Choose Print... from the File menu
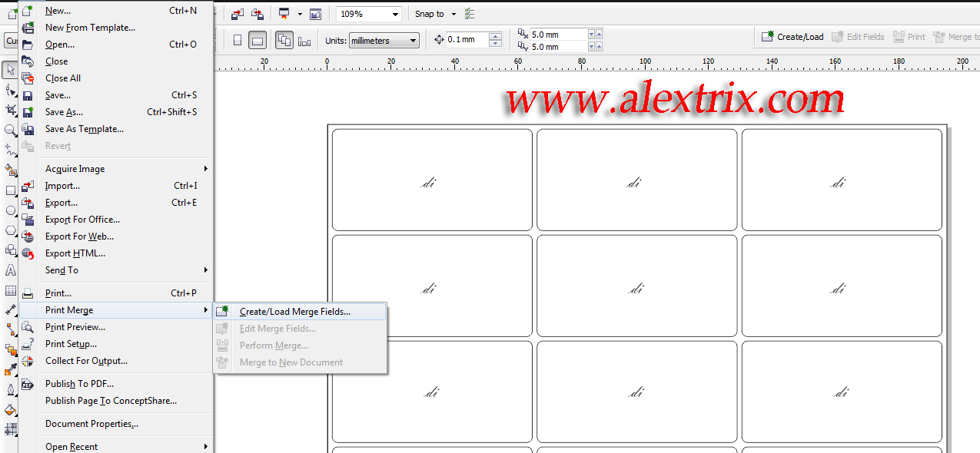980x453 pixels. (x=116, y=293)
